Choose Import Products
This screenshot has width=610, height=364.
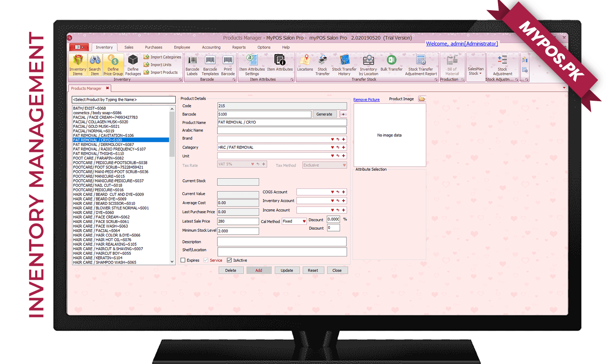point(161,72)
